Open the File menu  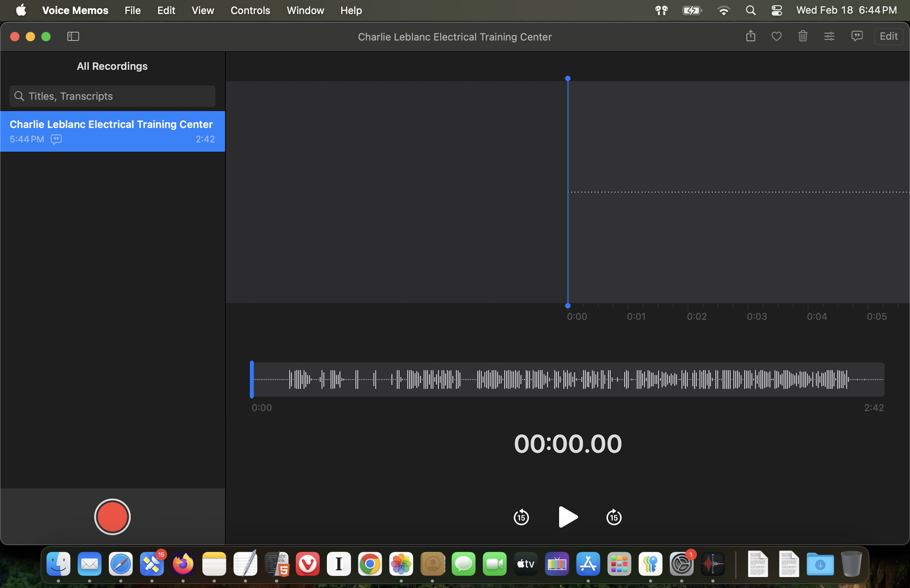click(132, 11)
